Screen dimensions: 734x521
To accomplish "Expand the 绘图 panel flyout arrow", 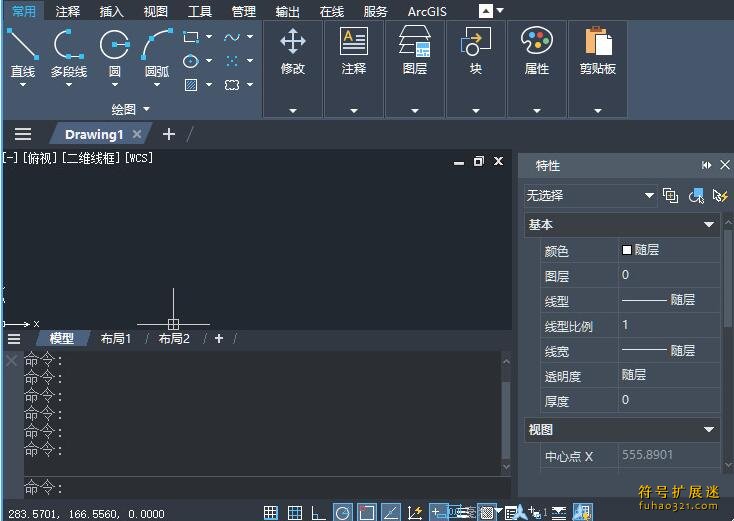I will [x=147, y=109].
